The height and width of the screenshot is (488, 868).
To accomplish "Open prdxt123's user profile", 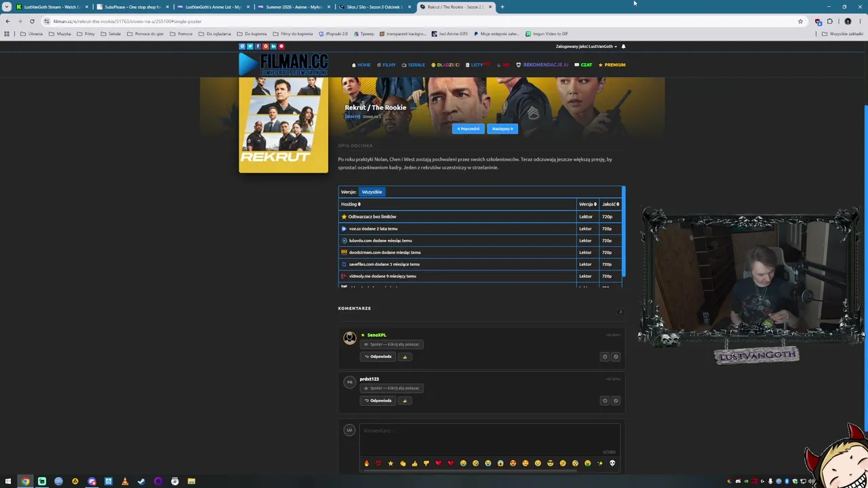I will (369, 379).
